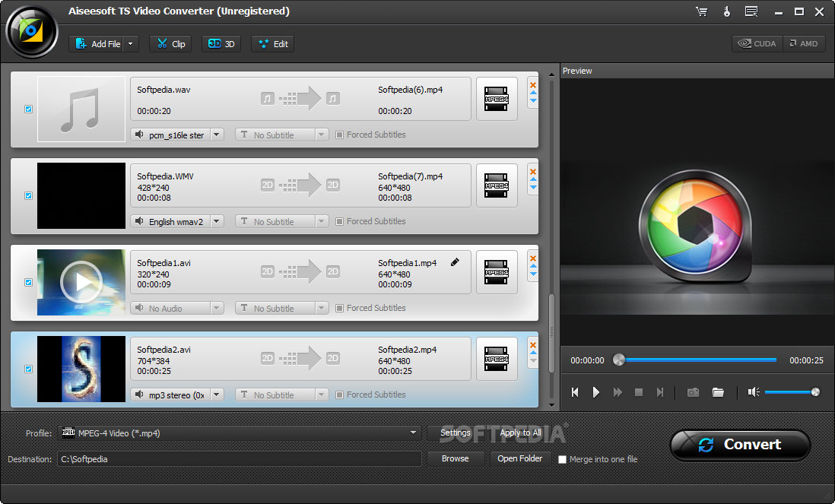
Task: Expand the Add File dropdown arrow
Action: pos(131,44)
